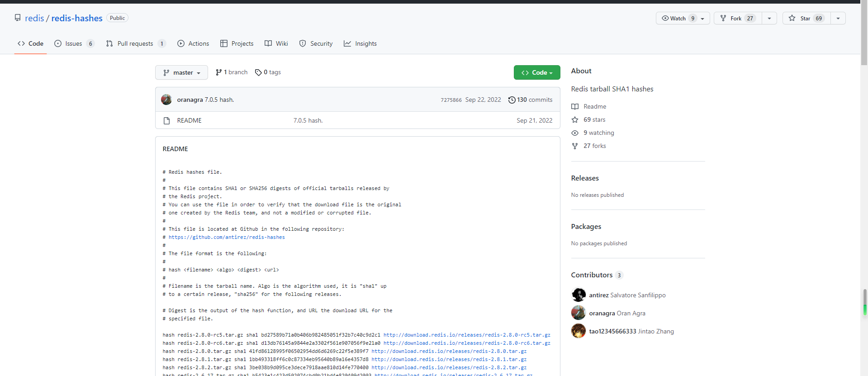868x376 pixels.
Task: Open tao12345666333 contributor avatar
Action: coord(579,331)
